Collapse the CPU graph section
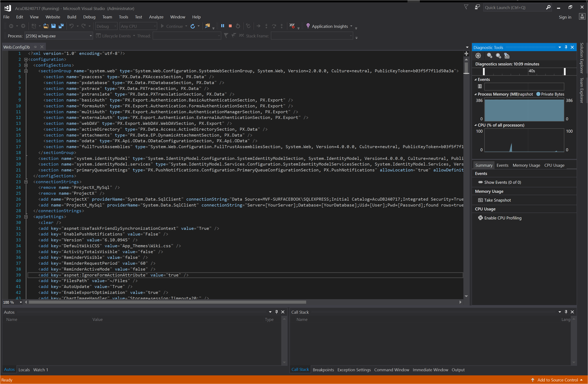 (x=475, y=125)
